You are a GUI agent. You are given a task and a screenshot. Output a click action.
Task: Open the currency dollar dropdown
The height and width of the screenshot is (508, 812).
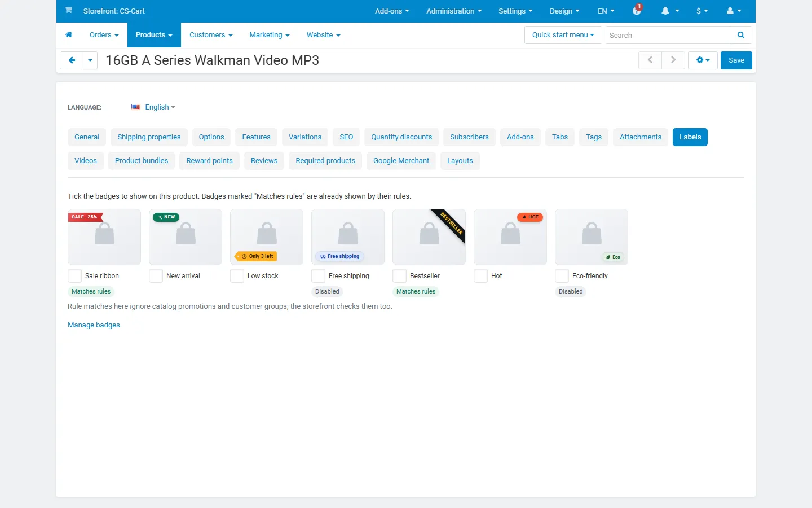[x=702, y=11]
